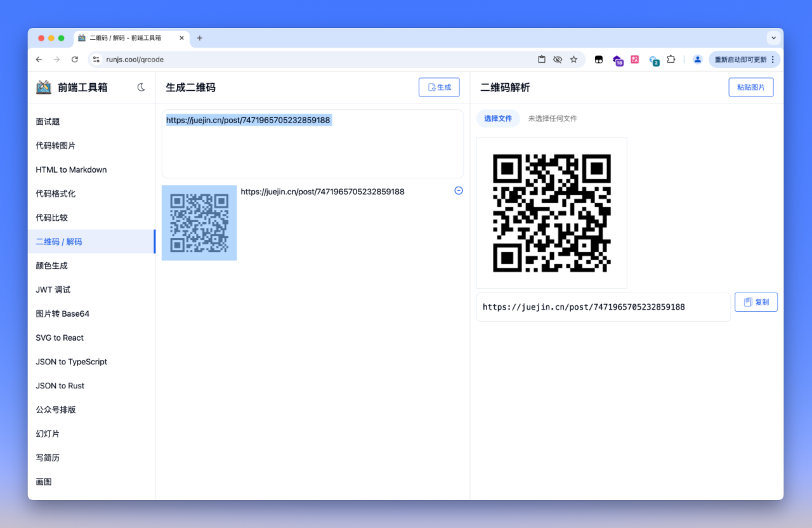Open 画图 in the sidebar

tap(91, 482)
